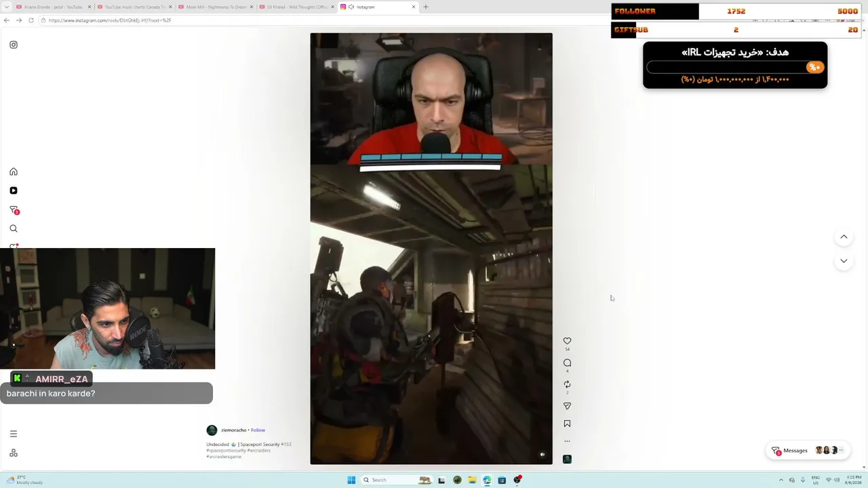Like the reel with the heart icon

click(x=567, y=341)
